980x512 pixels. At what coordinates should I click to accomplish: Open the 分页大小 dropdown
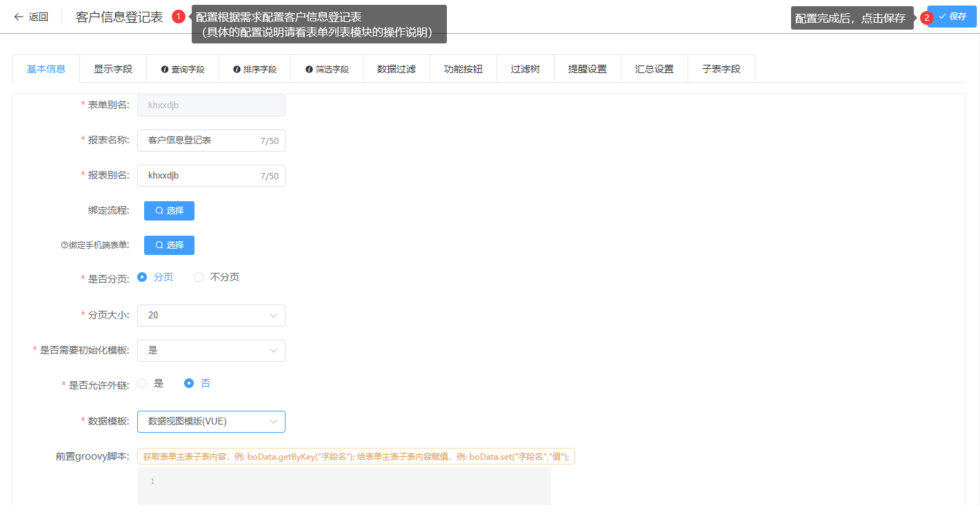tap(211, 316)
